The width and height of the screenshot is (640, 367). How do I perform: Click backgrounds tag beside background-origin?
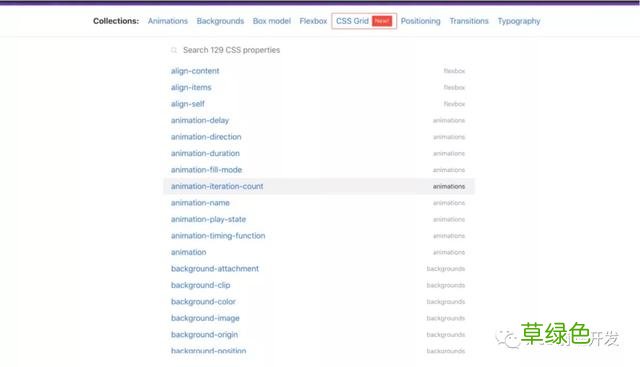tap(446, 334)
